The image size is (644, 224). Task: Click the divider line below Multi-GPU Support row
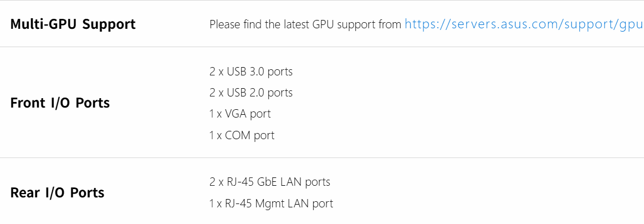tap(321, 47)
